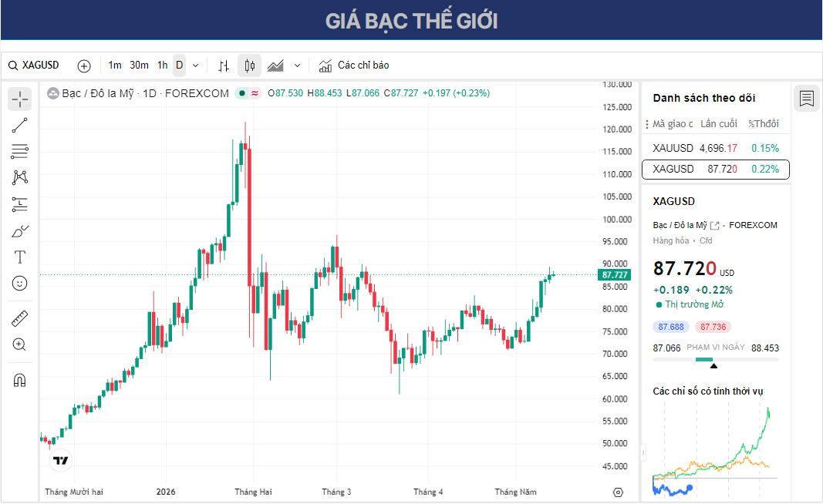Expand the chart style dropdown arrow

click(x=297, y=66)
